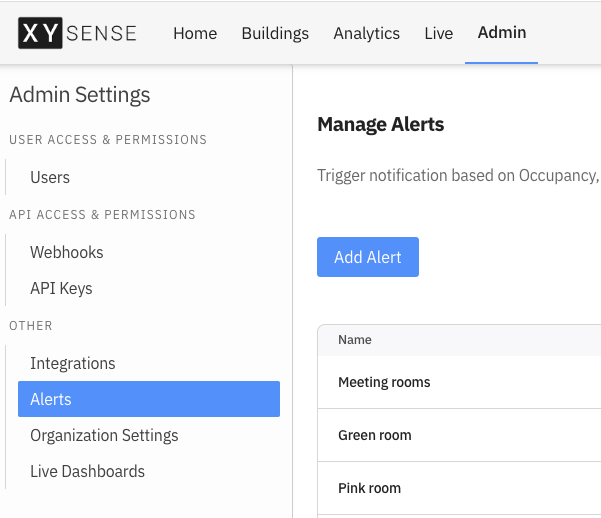The height and width of the screenshot is (518, 601).
Task: Open the API Keys settings
Action: (61, 288)
